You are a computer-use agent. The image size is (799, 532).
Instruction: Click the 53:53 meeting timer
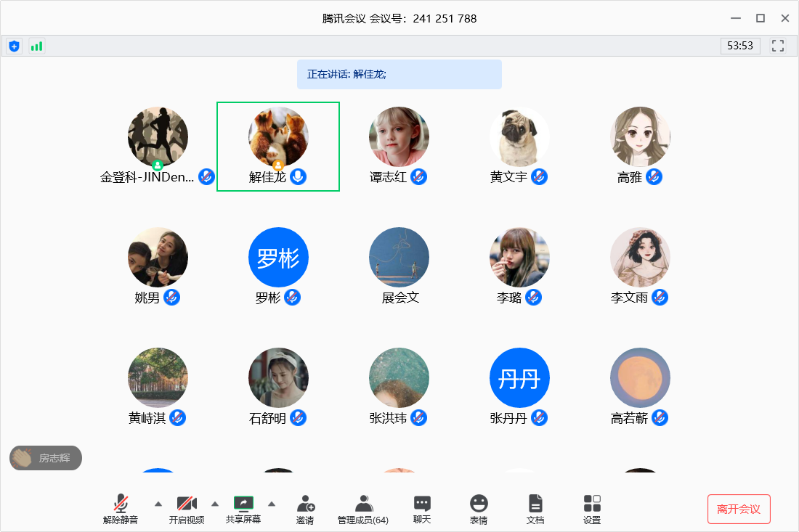(x=740, y=46)
